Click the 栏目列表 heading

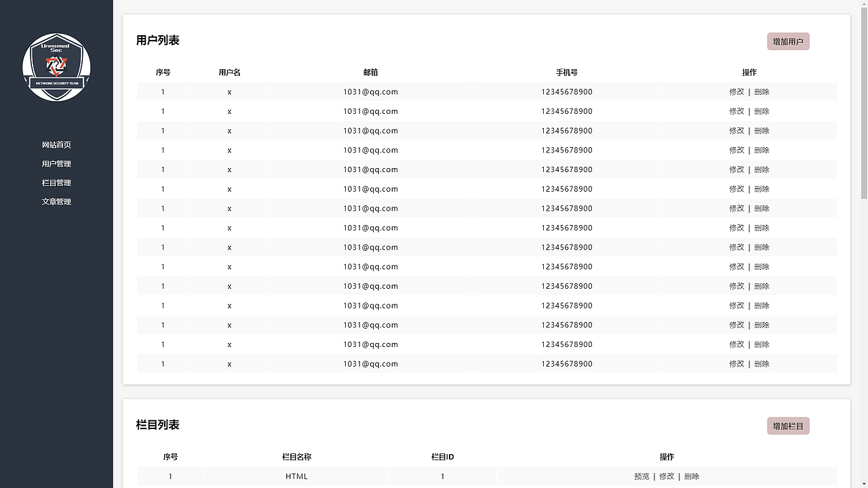pos(157,425)
